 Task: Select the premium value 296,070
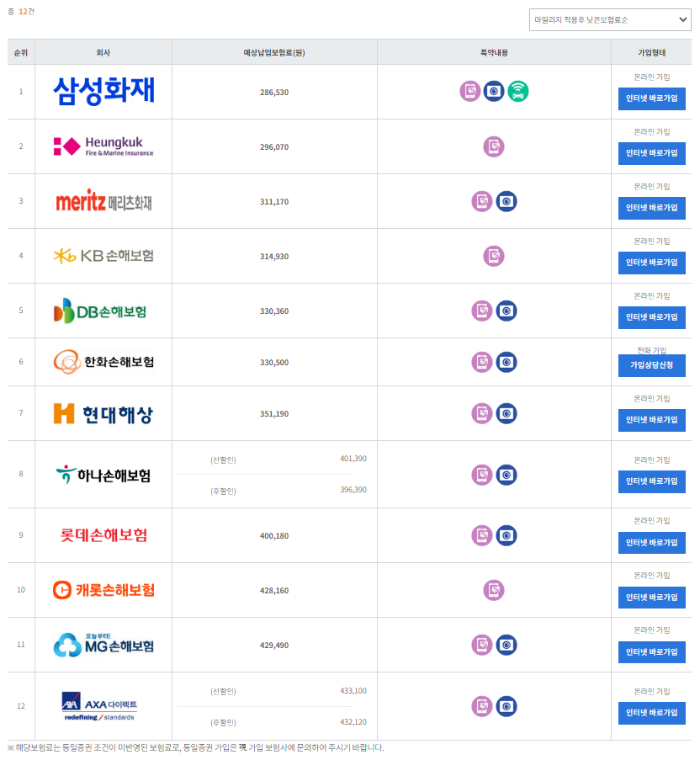pyautogui.click(x=274, y=146)
